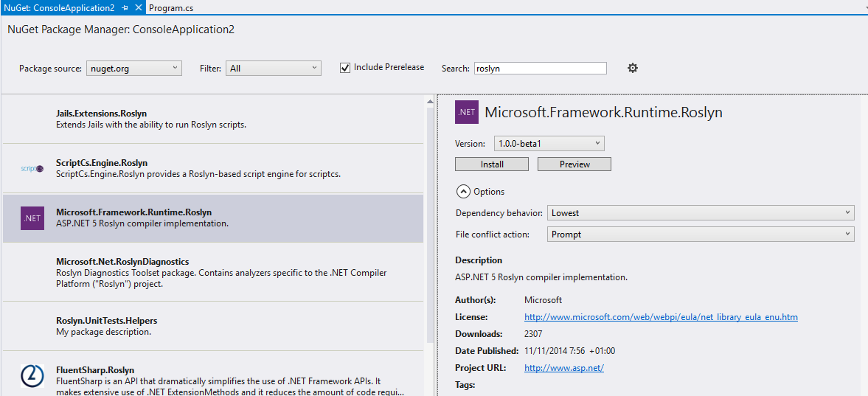Open the Version dropdown
The height and width of the screenshot is (396, 868).
click(x=549, y=144)
